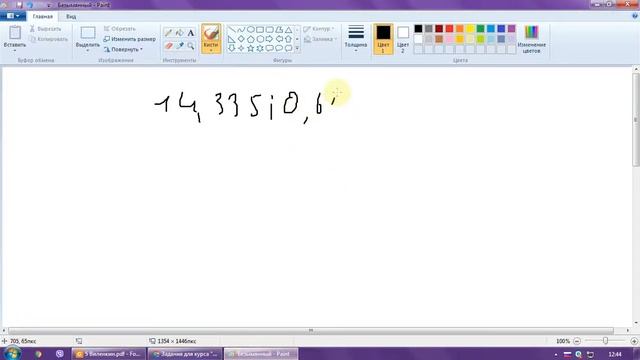Pick the yellow color swatch
This screenshot has height=360, width=640.
[470, 29]
